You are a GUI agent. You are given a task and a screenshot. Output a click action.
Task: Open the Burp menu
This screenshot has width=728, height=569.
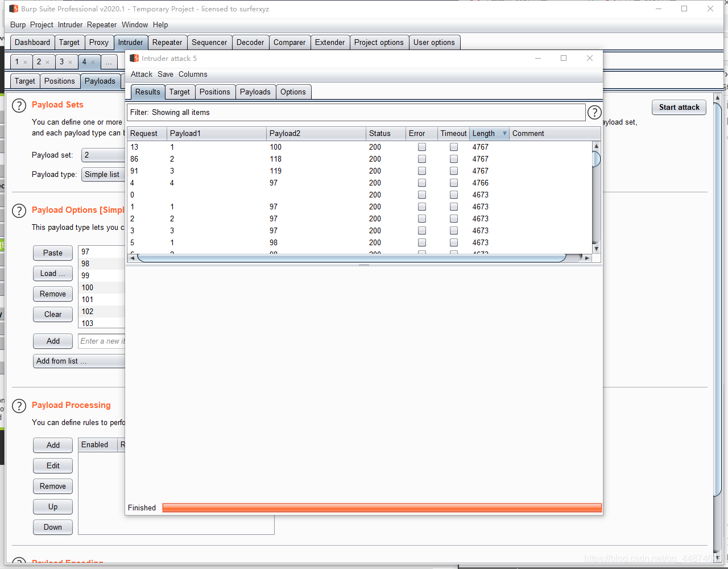pyautogui.click(x=18, y=24)
